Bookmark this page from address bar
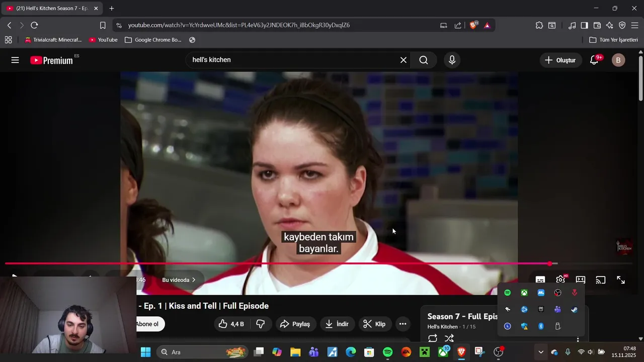This screenshot has width=644, height=362. pos(103,25)
